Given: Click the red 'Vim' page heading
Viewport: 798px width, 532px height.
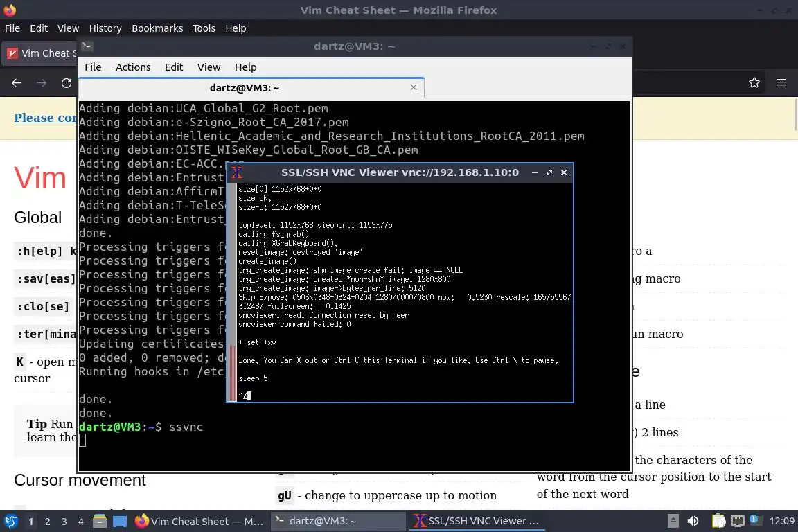Looking at the screenshot, I should (40, 178).
